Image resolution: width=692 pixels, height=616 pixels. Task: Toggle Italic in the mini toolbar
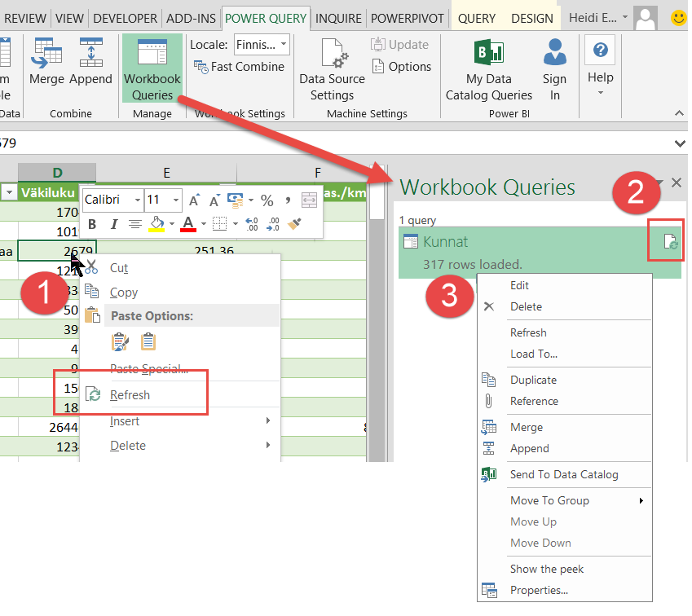(113, 224)
